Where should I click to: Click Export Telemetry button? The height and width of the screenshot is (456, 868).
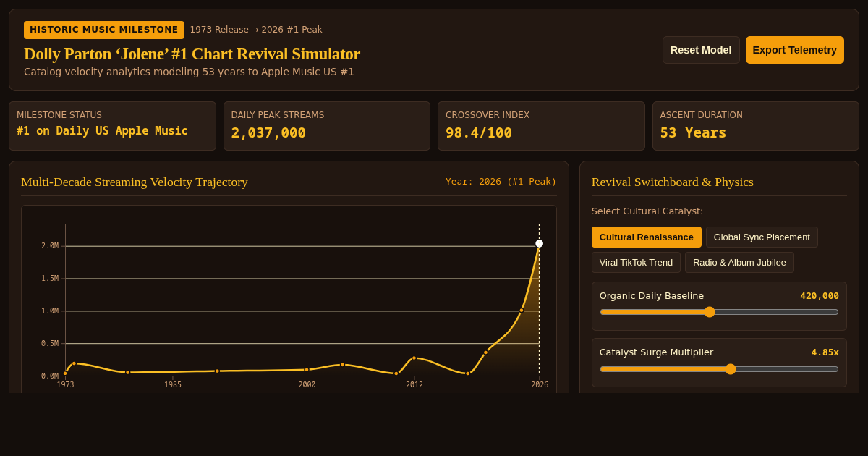click(x=794, y=50)
